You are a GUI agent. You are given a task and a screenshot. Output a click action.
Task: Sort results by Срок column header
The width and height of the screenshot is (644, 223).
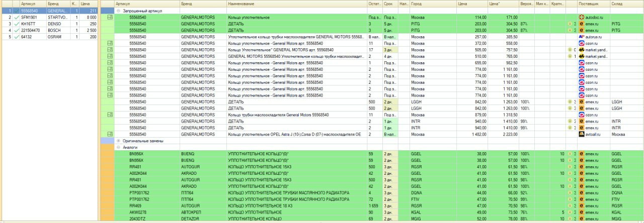(x=390, y=4)
